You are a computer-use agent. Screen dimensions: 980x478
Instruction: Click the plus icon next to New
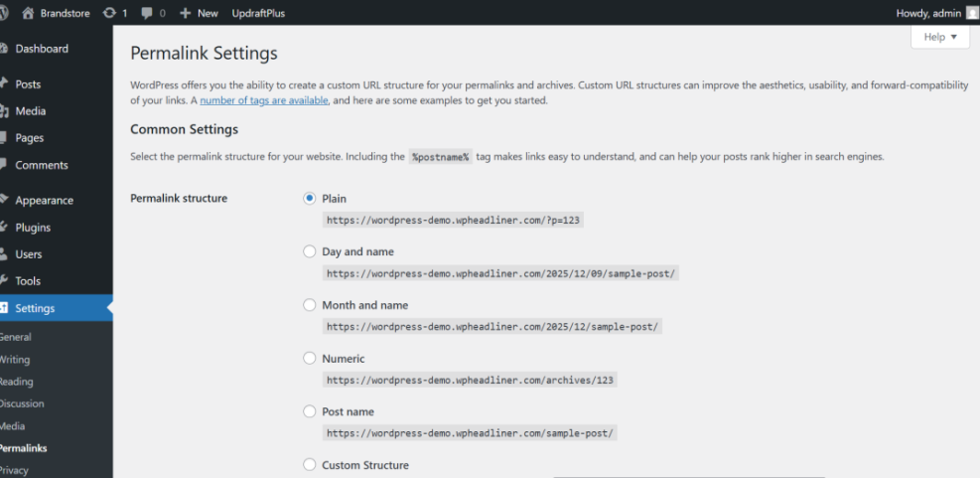(185, 13)
